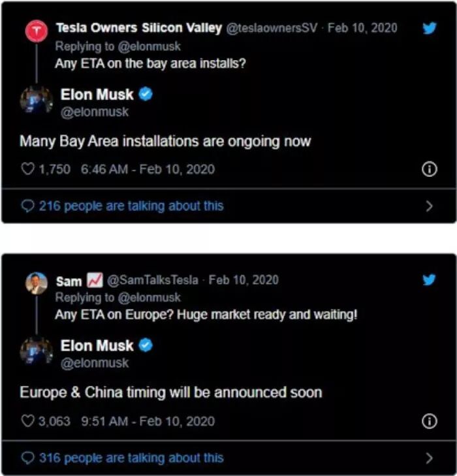Open "216 people are talking about this"
The height and width of the screenshot is (476, 457).
[131, 206]
